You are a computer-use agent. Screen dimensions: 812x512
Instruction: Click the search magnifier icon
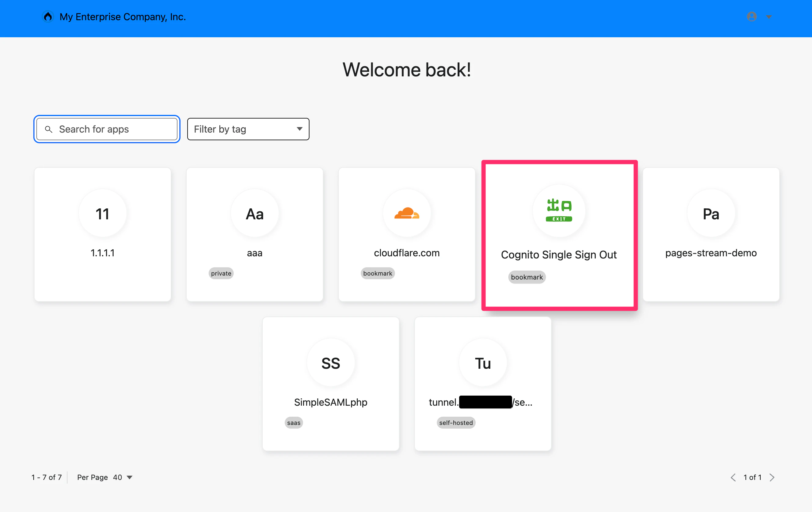(x=49, y=129)
